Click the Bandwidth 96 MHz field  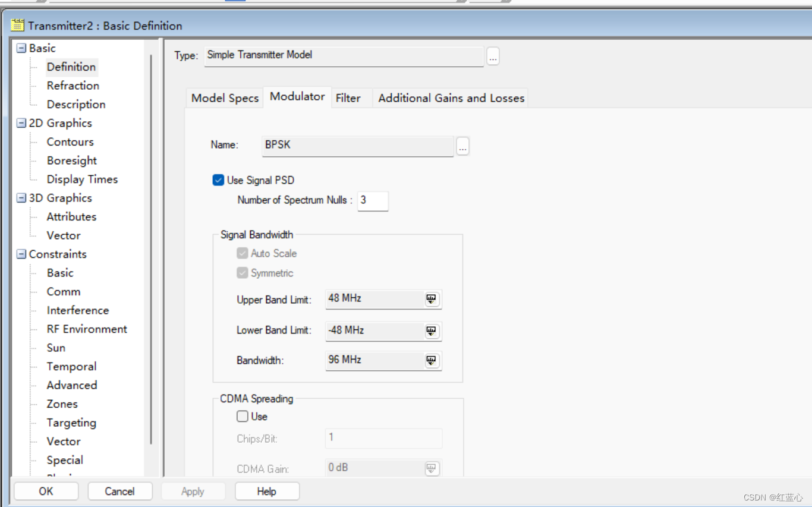[374, 360]
